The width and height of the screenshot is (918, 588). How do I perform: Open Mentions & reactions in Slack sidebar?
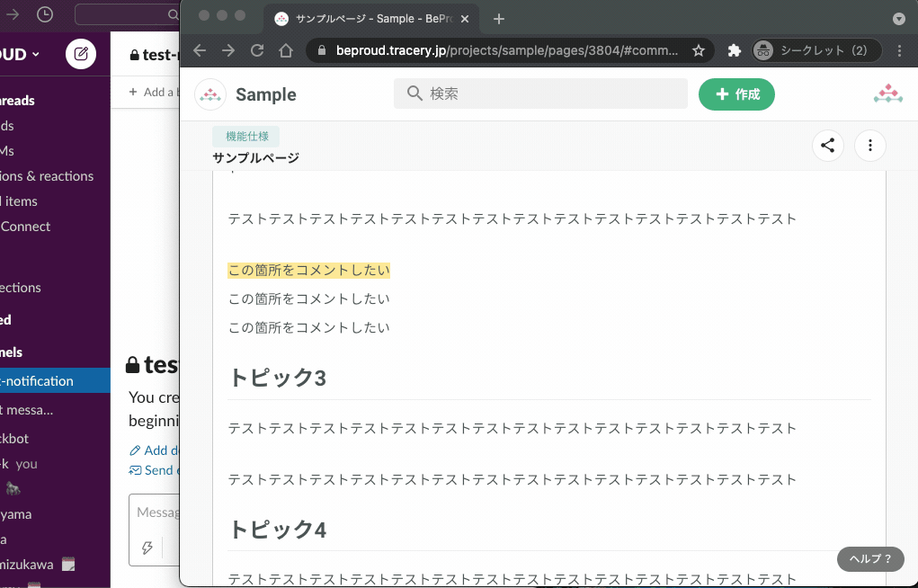(x=47, y=175)
